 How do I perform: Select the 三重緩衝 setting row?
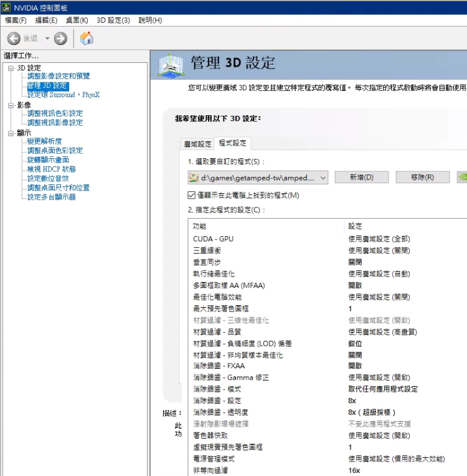[x=327, y=250]
